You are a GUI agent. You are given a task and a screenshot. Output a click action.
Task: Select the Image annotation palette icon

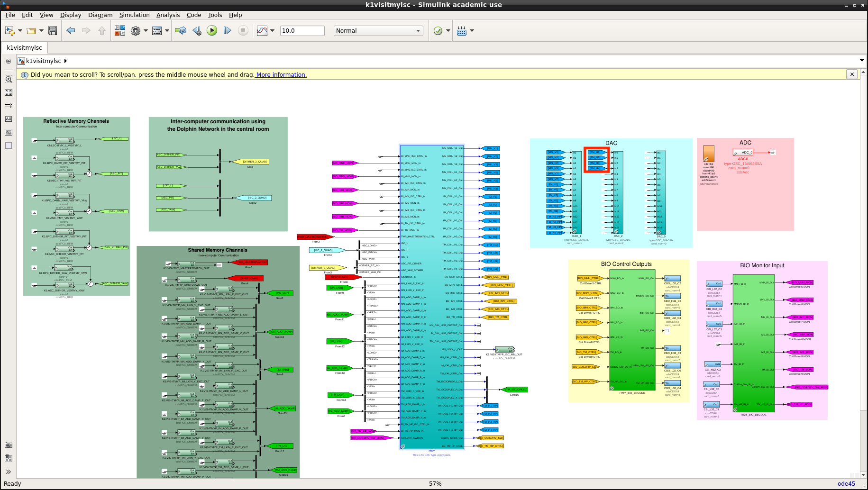tap(9, 132)
